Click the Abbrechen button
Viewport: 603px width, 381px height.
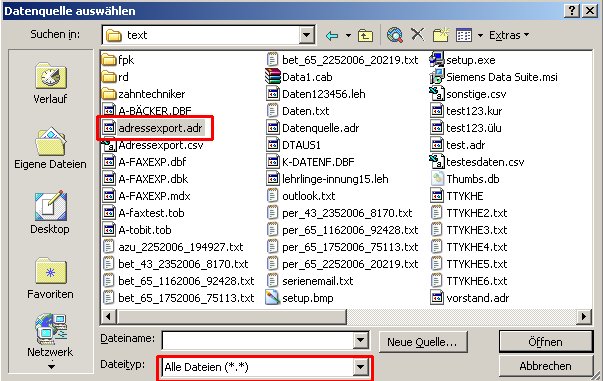click(x=546, y=366)
